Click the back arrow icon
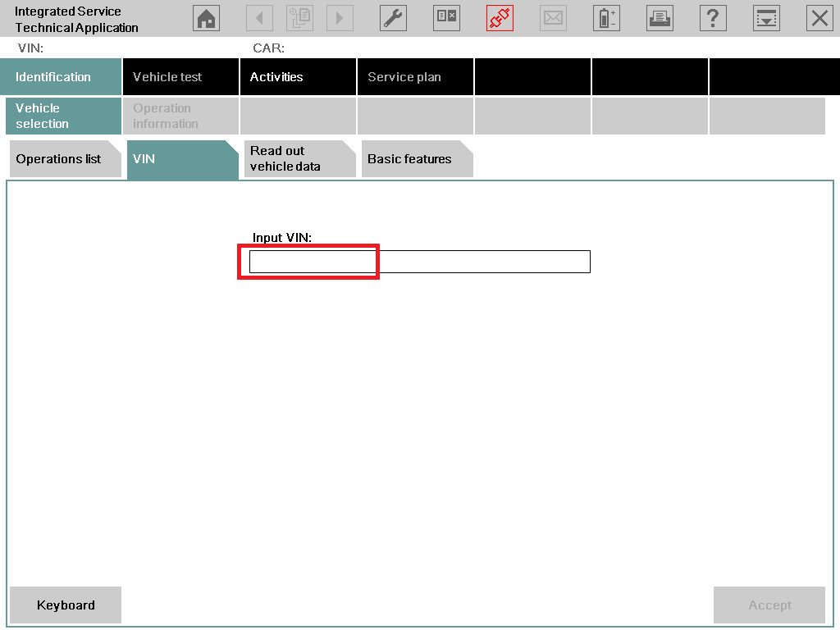840x630 pixels. click(x=259, y=18)
